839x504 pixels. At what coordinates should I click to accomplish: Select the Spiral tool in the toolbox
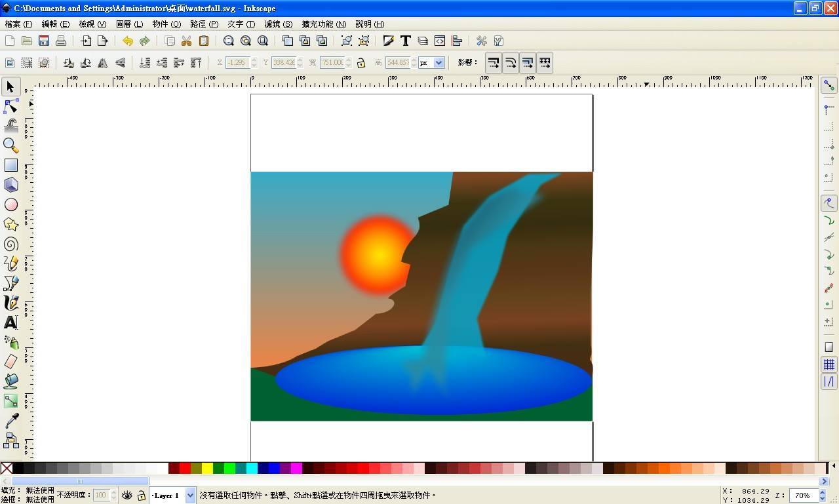(10, 244)
